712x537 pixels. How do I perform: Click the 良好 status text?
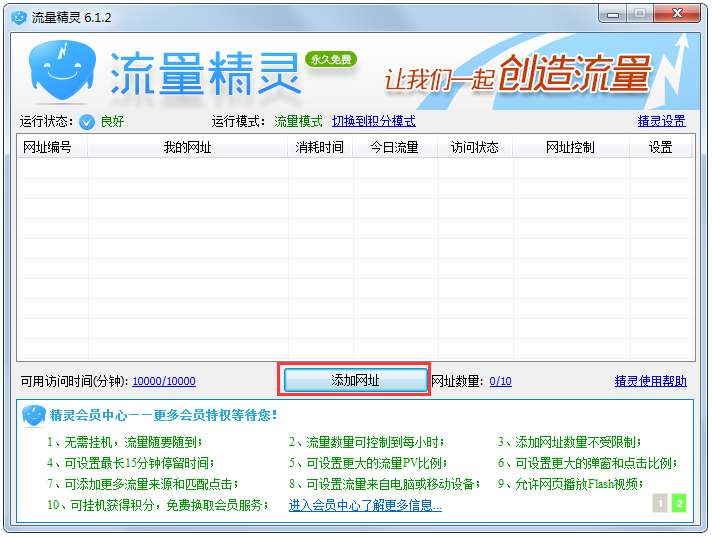[112, 121]
